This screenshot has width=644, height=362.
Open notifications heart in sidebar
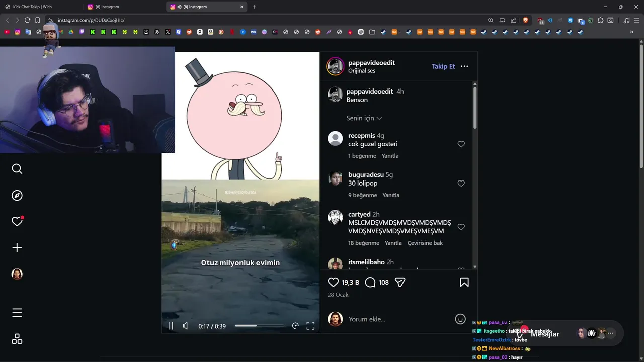point(17,221)
